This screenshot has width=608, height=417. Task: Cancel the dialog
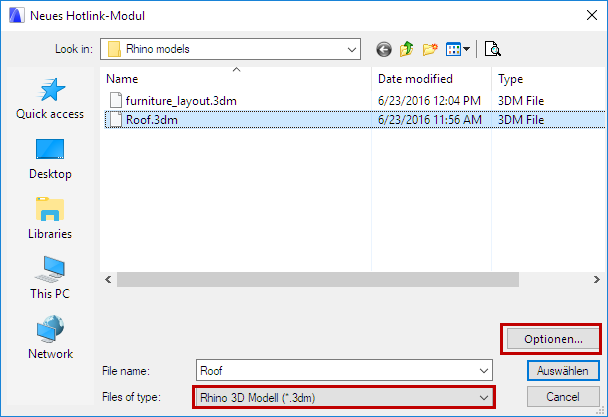pyautogui.click(x=563, y=397)
